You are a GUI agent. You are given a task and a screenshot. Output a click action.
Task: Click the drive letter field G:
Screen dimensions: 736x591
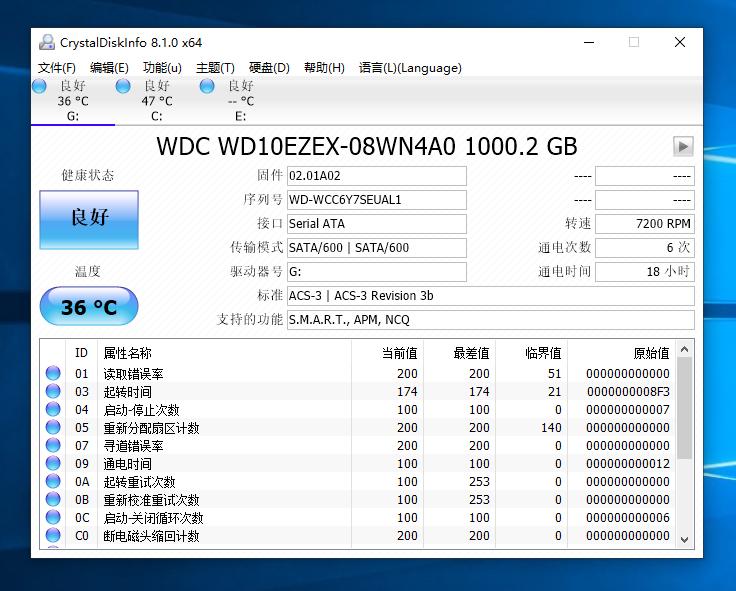[x=376, y=272]
